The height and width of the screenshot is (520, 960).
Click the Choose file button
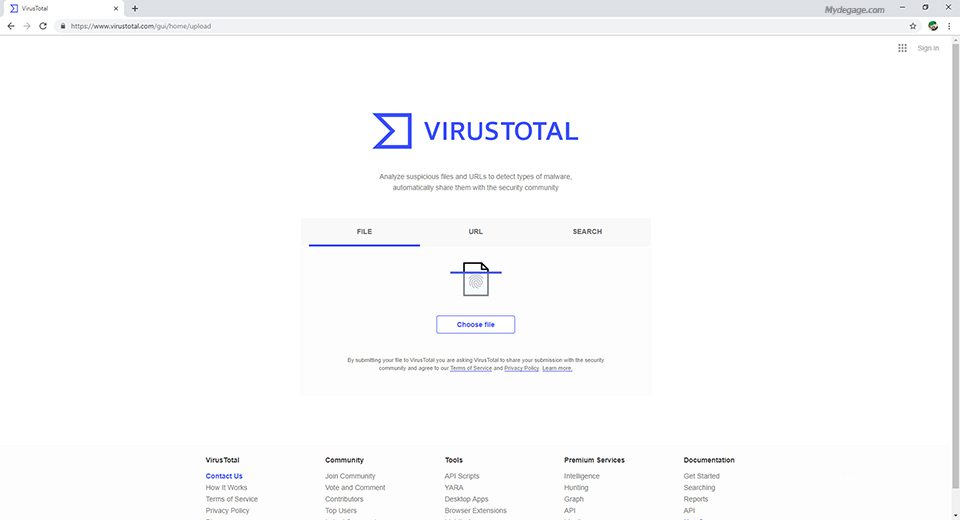pyautogui.click(x=476, y=325)
